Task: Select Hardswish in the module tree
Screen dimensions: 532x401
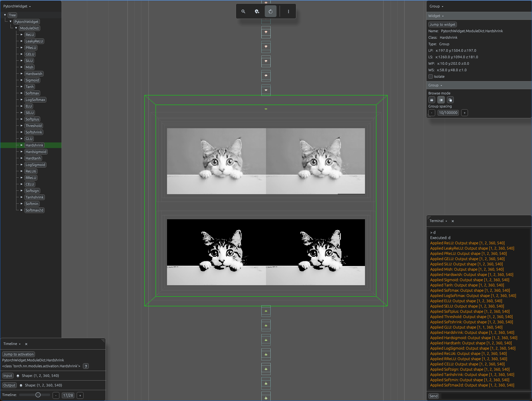Action: 34,74
